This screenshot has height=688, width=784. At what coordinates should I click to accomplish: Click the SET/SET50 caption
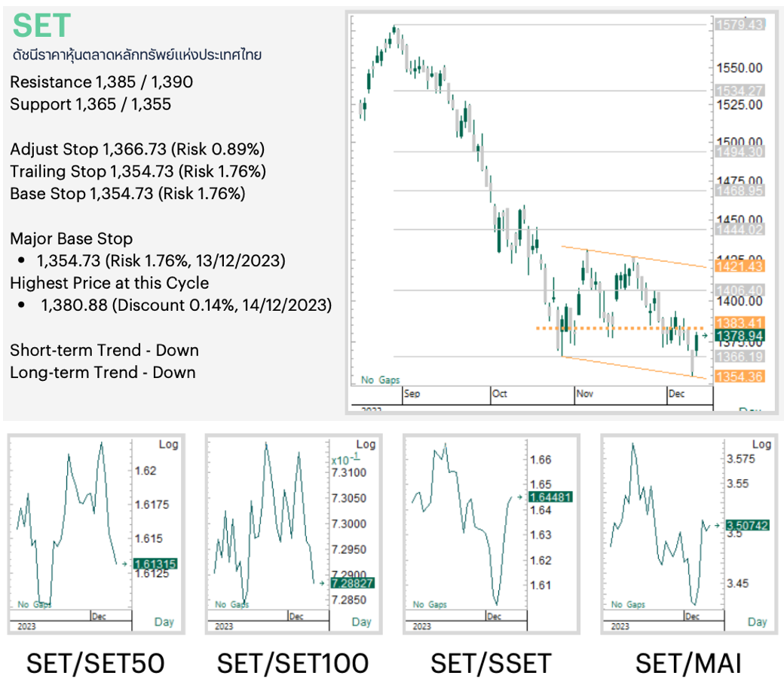coord(96,663)
